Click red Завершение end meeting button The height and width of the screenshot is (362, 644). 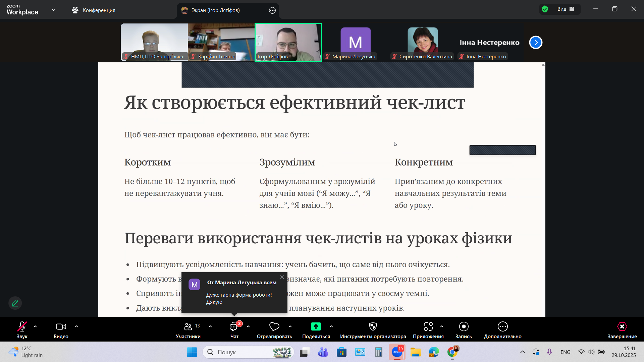(622, 327)
